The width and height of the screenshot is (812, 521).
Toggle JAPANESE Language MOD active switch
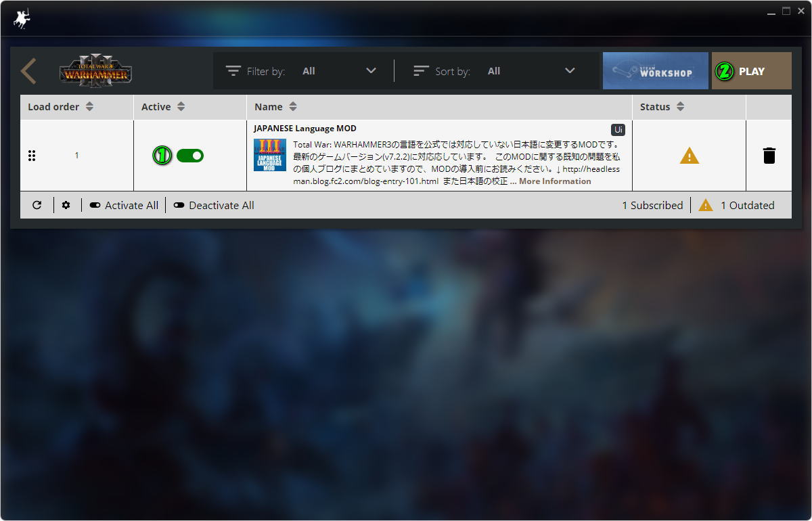[190, 156]
